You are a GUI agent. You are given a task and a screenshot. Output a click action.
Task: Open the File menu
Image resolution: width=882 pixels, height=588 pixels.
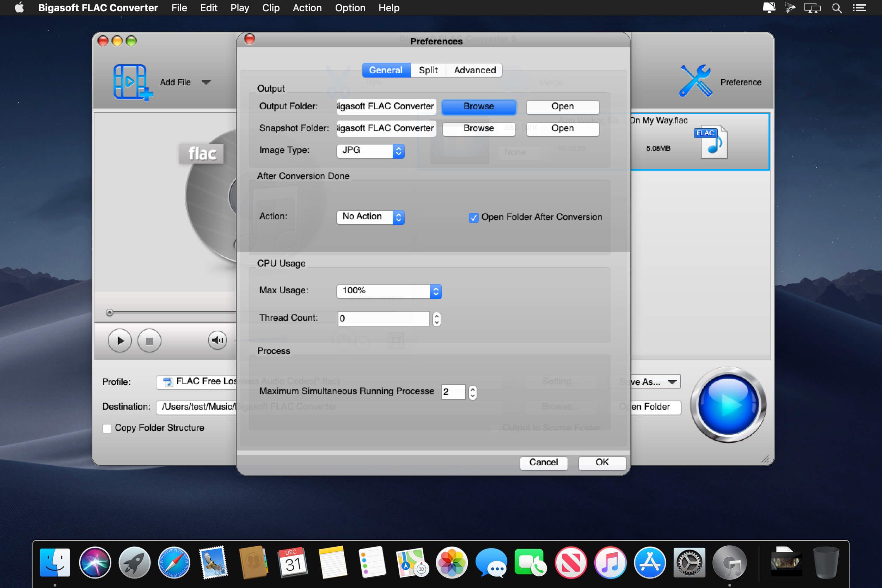coord(179,8)
